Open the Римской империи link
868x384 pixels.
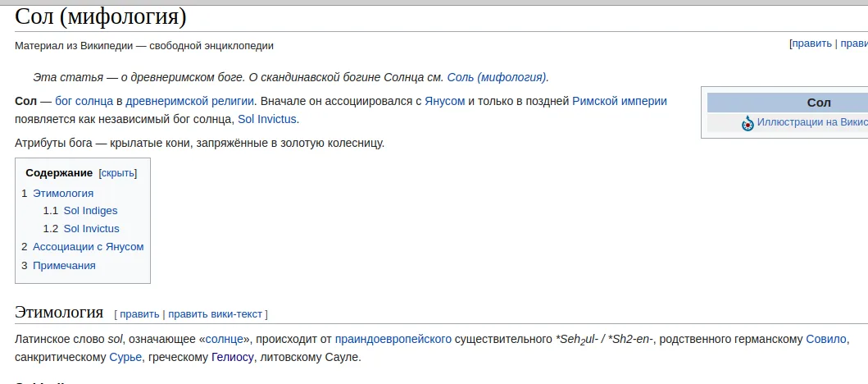click(620, 102)
